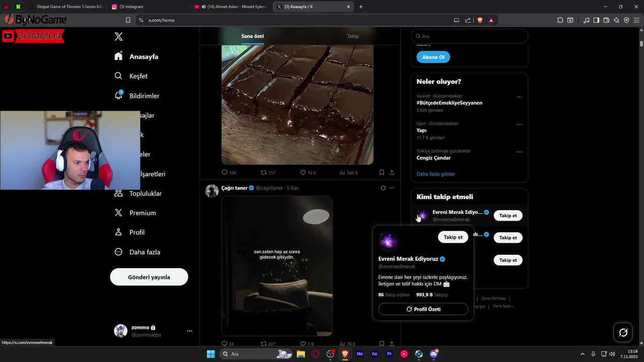Open Çağrı taner's profile avatar
The image size is (644, 362).
[212, 191]
